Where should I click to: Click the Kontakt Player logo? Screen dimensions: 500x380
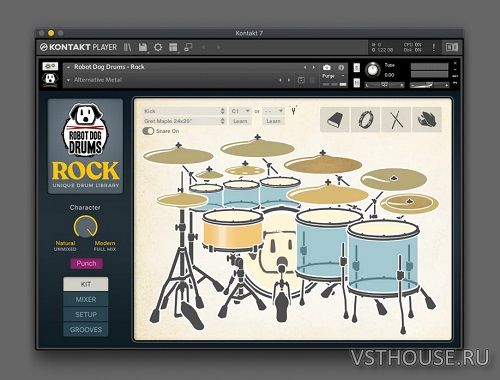point(79,47)
